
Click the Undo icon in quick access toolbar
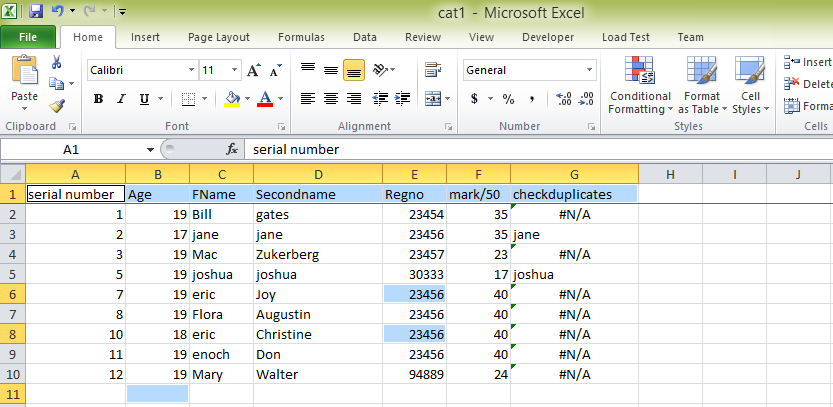pyautogui.click(x=58, y=11)
